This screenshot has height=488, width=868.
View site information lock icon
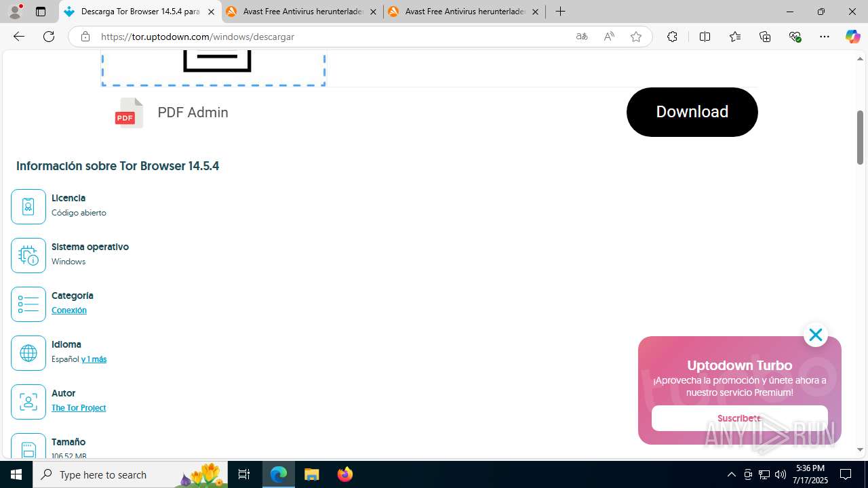[x=85, y=37]
